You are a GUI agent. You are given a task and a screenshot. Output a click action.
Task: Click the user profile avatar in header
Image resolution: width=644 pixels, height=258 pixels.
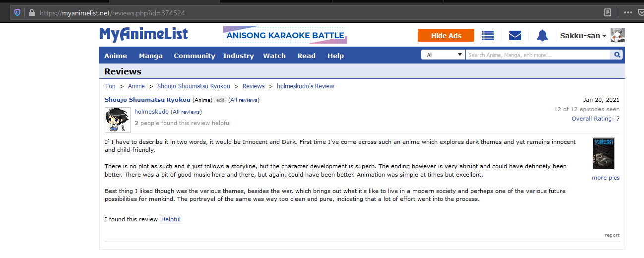[x=618, y=35]
